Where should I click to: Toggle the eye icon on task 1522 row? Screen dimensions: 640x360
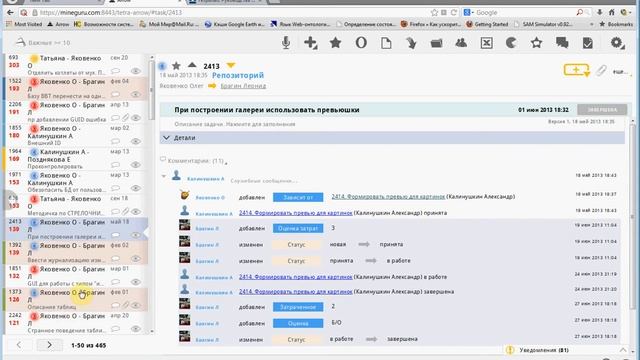pyautogui.click(x=136, y=94)
